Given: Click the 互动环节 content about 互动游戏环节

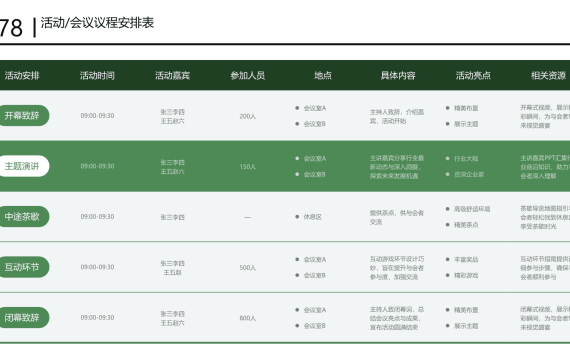Looking at the screenshot, I should 397,268.
